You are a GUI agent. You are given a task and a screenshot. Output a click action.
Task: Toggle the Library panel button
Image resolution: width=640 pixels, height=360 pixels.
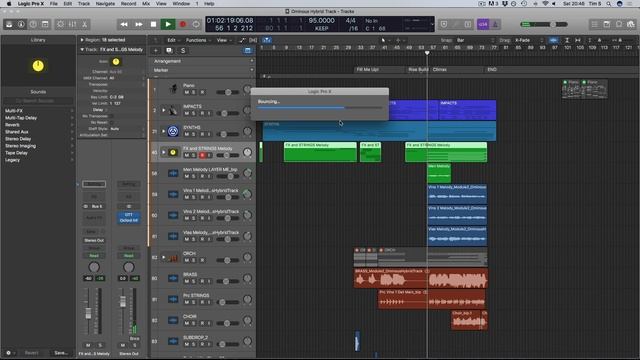(x=9, y=24)
